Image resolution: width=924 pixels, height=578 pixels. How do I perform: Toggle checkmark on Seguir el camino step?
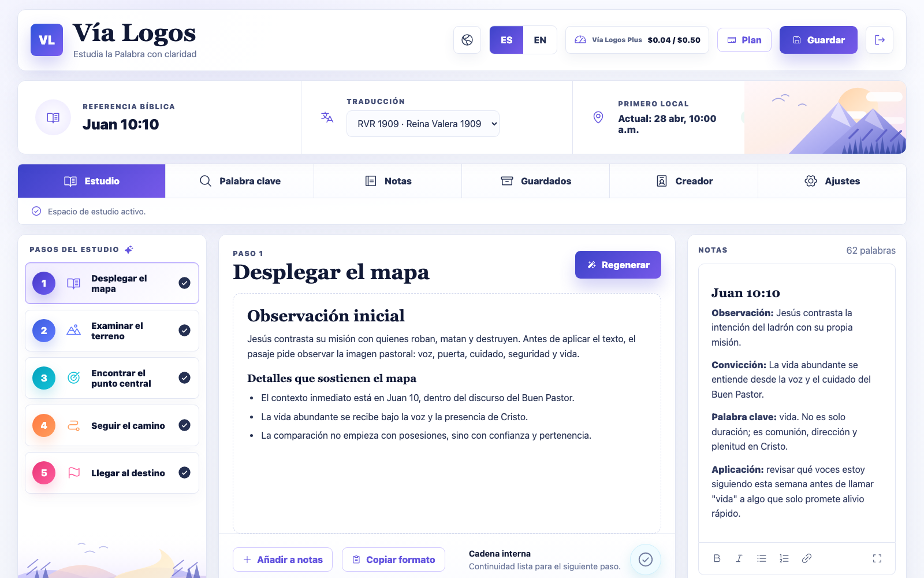[x=185, y=425]
